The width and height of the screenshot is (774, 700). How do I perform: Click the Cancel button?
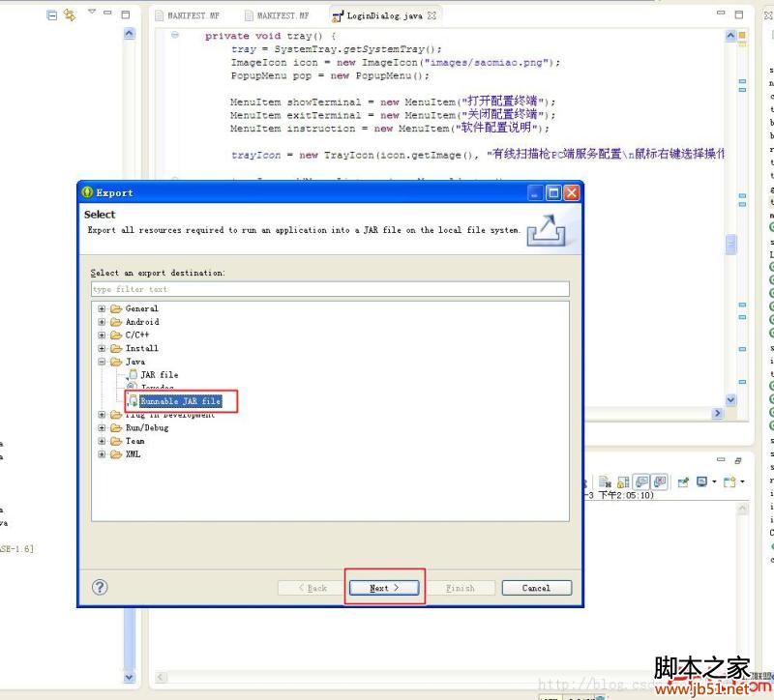coord(536,588)
